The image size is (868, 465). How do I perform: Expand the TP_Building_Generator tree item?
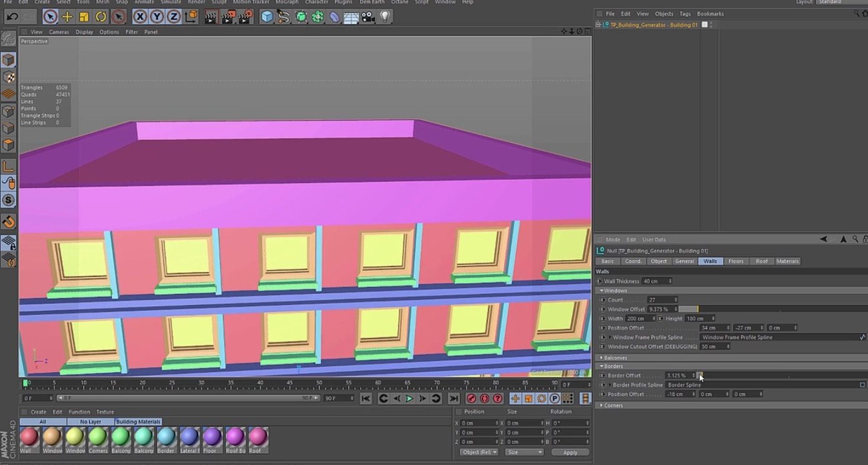pos(598,25)
